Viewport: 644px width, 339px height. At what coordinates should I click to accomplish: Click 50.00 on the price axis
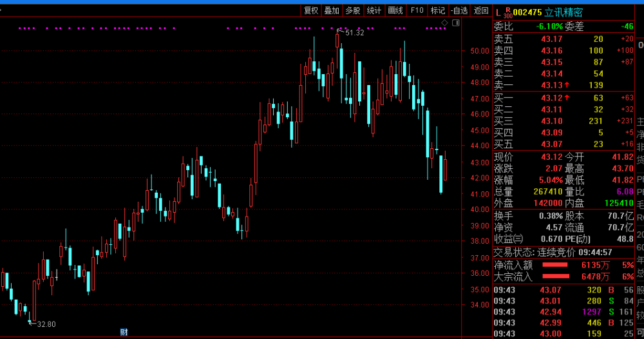480,51
